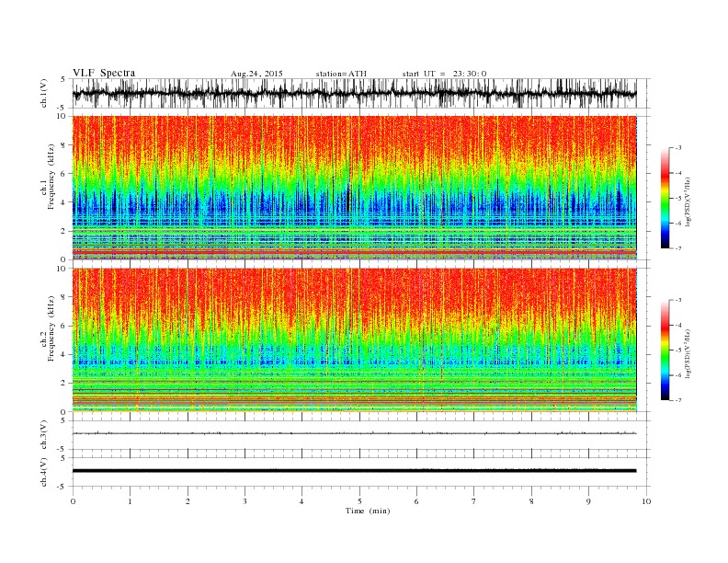Click the ch.1 spectrogram panel
The width and height of the screenshot is (728, 563).
[355, 188]
